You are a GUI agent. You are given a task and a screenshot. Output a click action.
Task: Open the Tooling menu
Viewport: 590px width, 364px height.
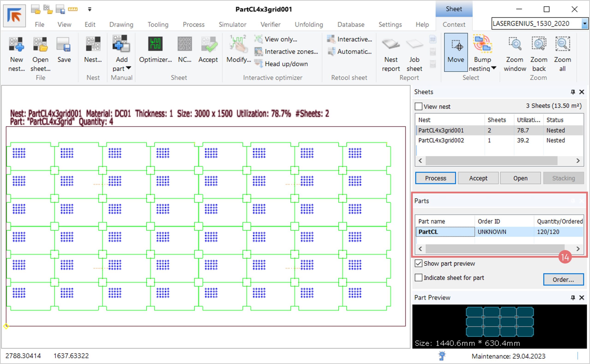(158, 25)
